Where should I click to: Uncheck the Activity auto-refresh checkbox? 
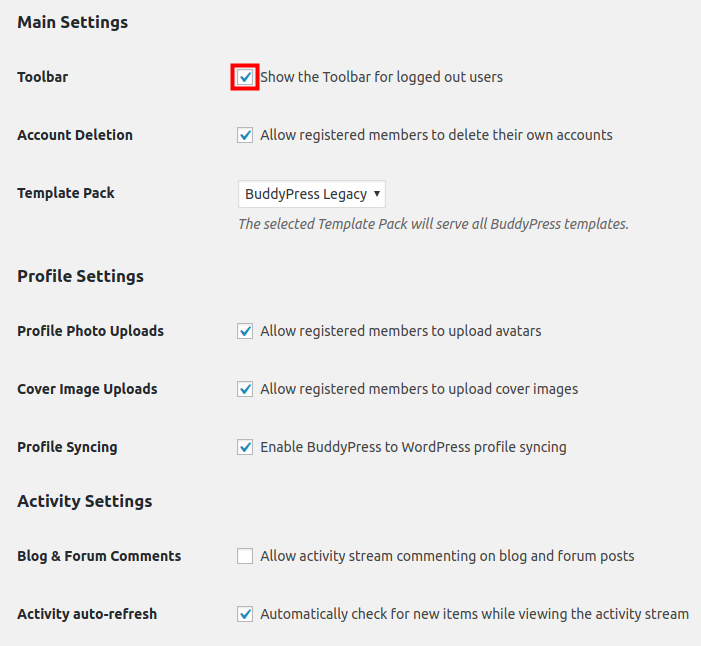(245, 614)
